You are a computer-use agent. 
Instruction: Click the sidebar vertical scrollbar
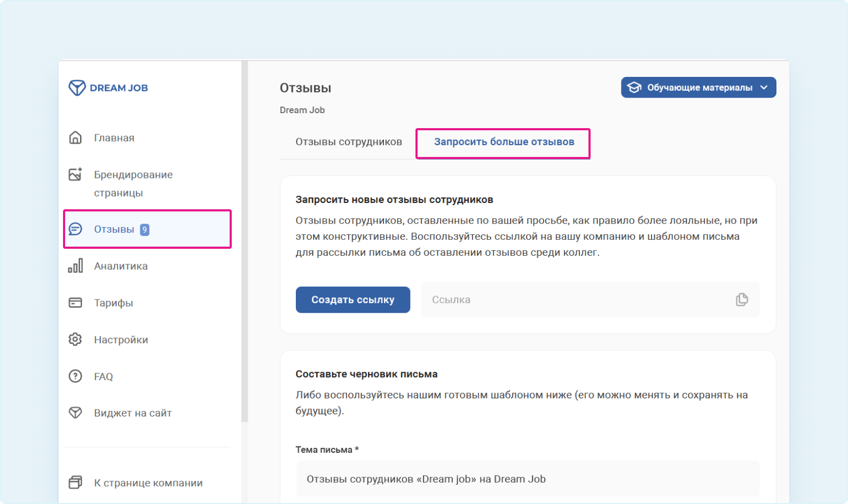coord(245,240)
